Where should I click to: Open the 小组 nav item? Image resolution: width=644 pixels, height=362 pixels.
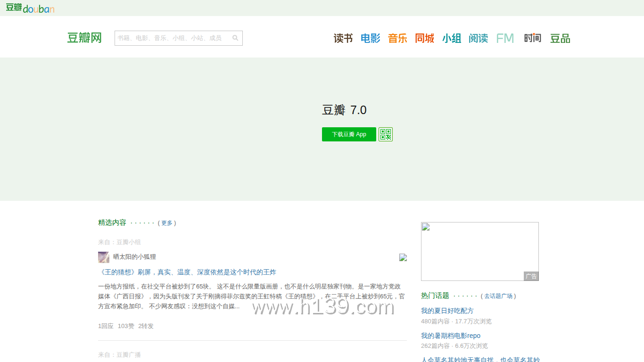click(x=452, y=38)
